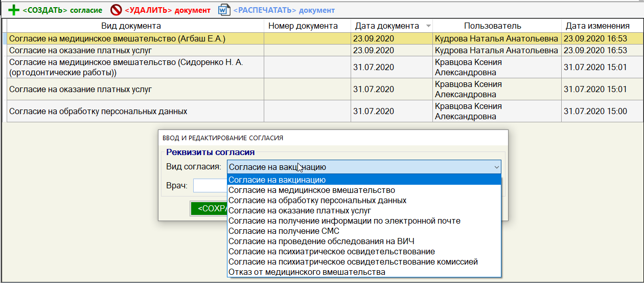Click the Дата изменения column header
Screen dimensions: 644x283
pos(597,26)
